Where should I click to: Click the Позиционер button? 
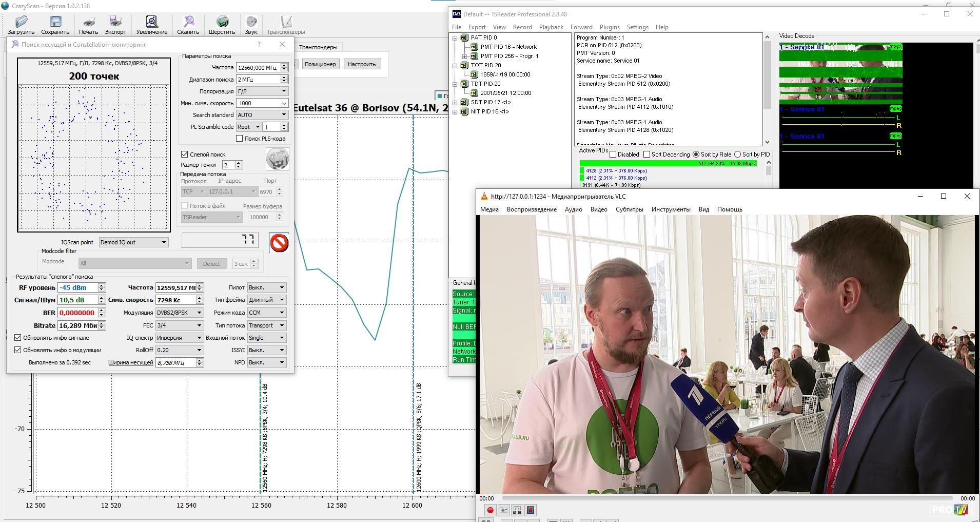coord(320,64)
